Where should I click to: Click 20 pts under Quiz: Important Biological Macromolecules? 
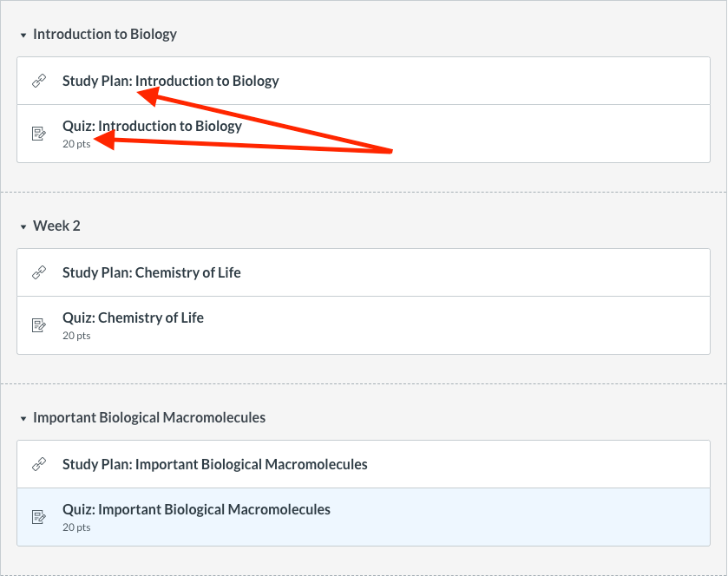click(76, 527)
